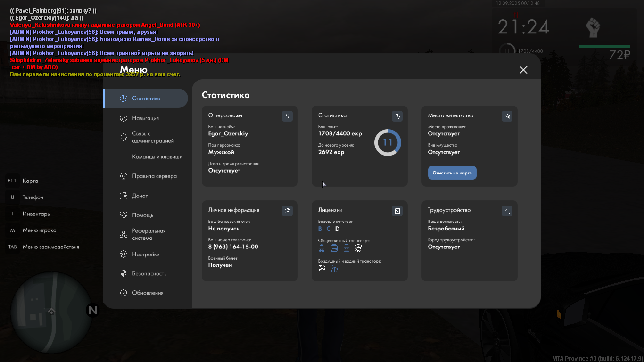Viewport: 644px width, 362px height.
Task: Select license category D
Action: point(337,229)
